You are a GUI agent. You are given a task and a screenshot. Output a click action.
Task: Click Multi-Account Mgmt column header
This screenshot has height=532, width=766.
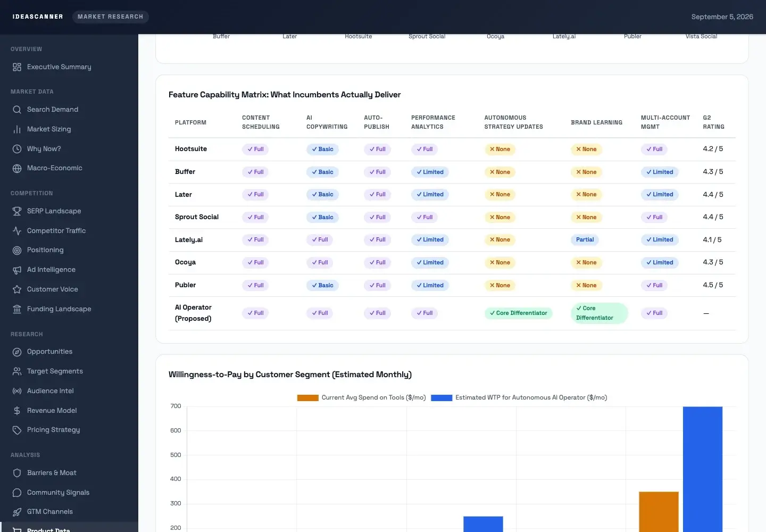tap(665, 122)
